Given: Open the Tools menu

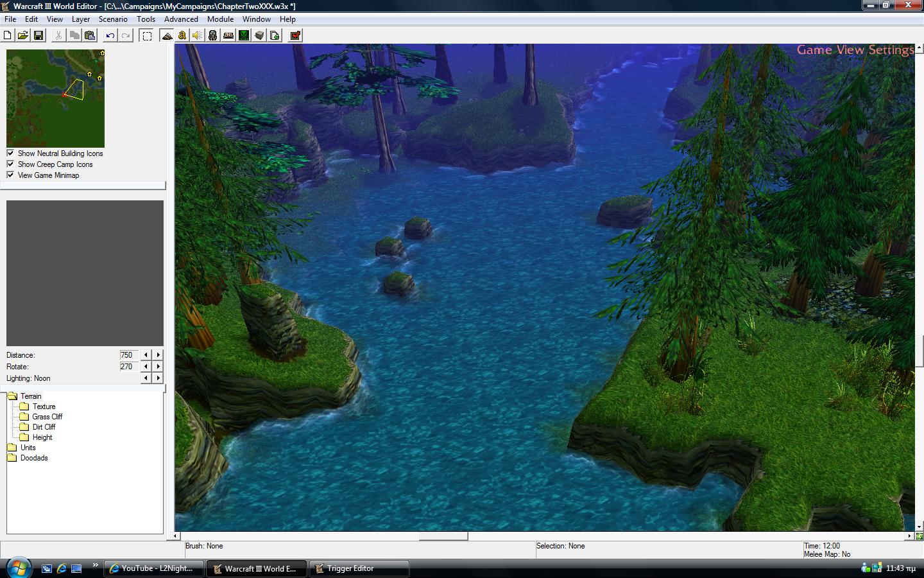Looking at the screenshot, I should [x=146, y=19].
